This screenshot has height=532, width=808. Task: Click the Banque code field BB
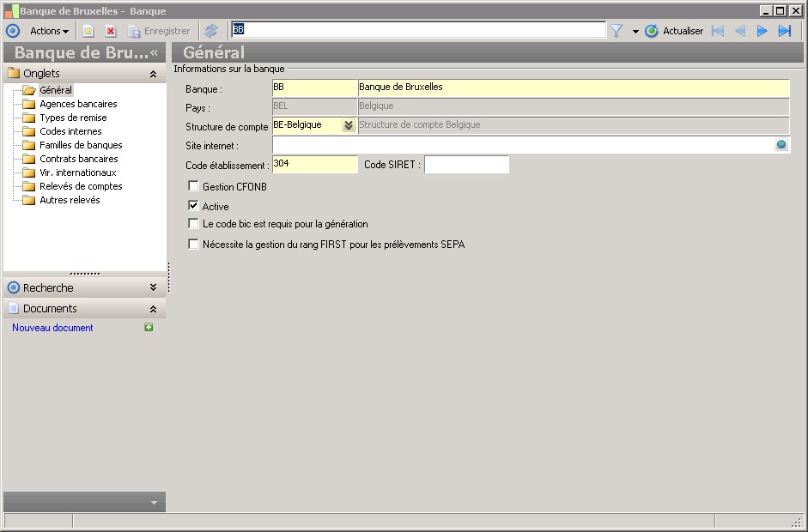point(314,88)
